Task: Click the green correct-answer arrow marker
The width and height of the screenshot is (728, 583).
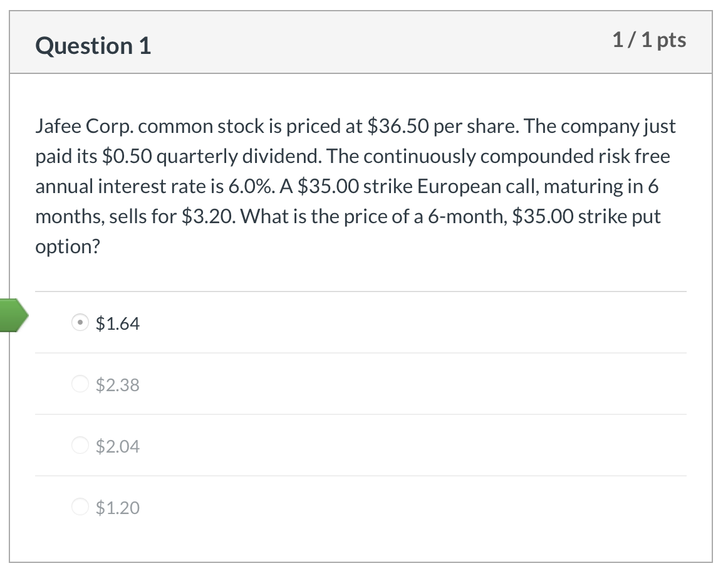Action: 14,317
